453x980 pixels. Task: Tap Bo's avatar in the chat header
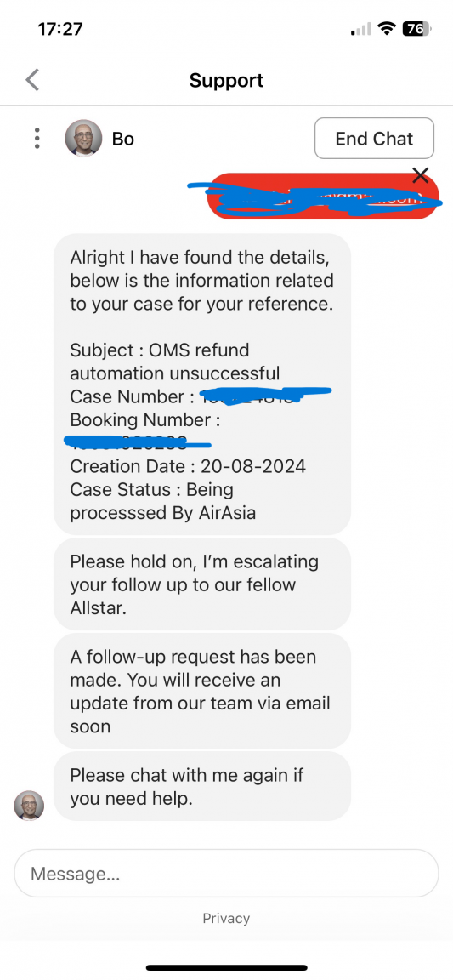83,138
